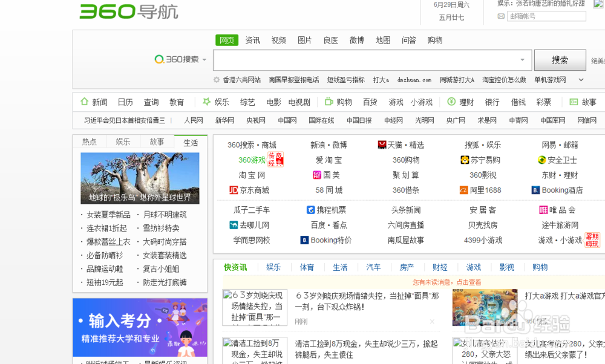Expand the hot search keywords chevron
605x364 pixels.
coord(581,80)
